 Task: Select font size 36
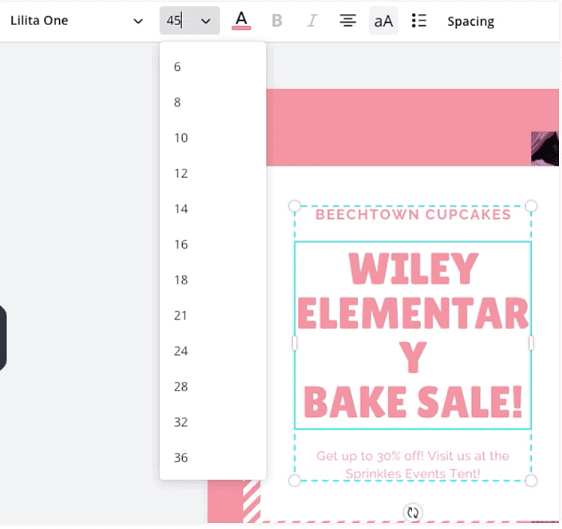pos(213,458)
